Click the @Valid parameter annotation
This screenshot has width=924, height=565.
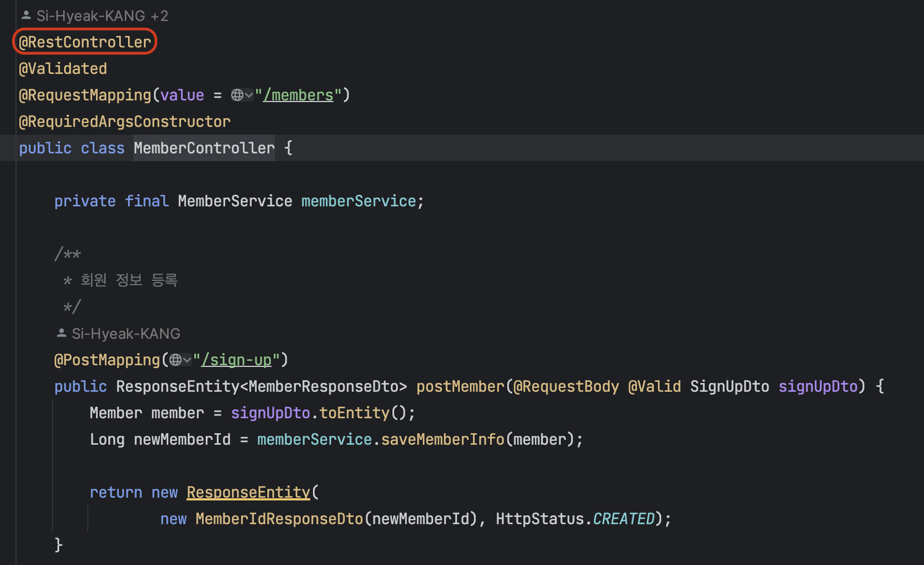pyautogui.click(x=655, y=386)
